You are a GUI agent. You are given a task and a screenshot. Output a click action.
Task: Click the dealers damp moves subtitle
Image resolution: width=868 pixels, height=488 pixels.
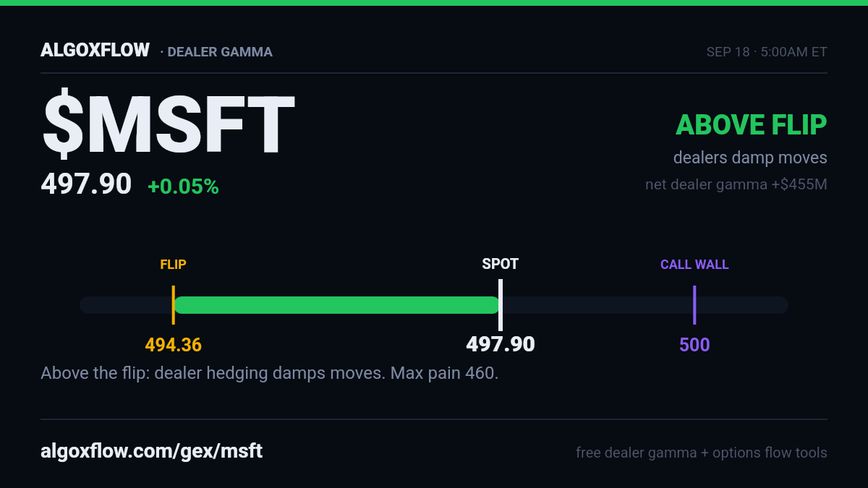(750, 158)
